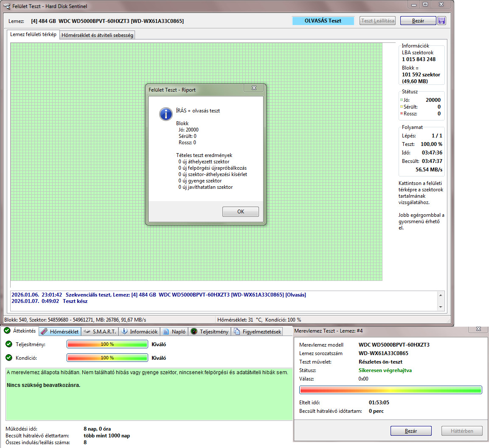Screen dimensions: 489x448
Task: Click the status bar Blokk: 540 sector info
Action: [x=75, y=319]
